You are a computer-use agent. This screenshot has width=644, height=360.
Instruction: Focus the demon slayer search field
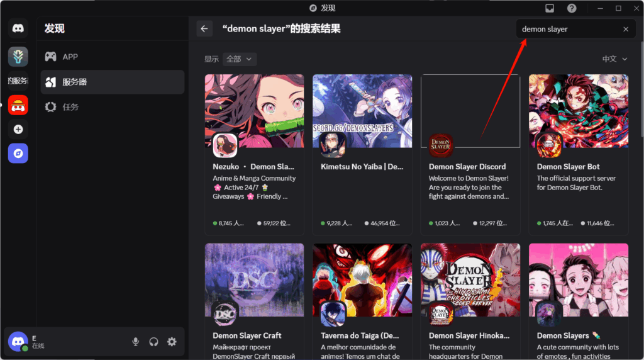[x=576, y=29]
